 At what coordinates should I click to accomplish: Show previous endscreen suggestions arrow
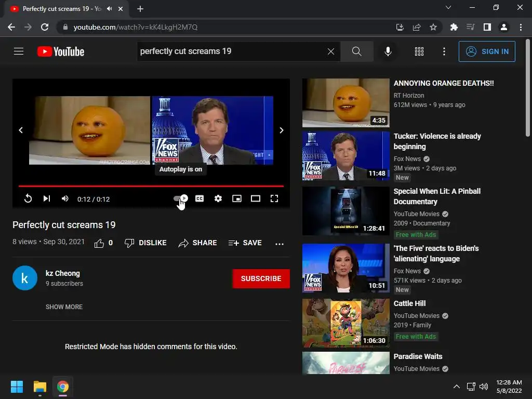point(21,130)
